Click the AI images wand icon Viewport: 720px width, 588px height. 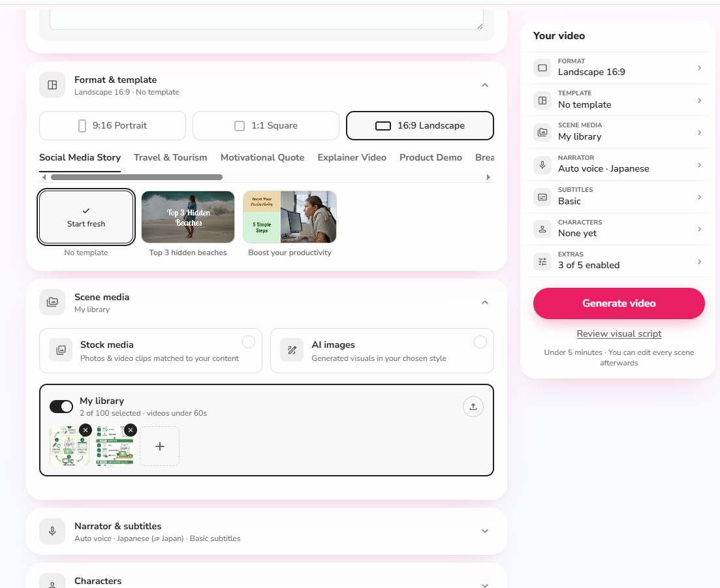click(292, 350)
